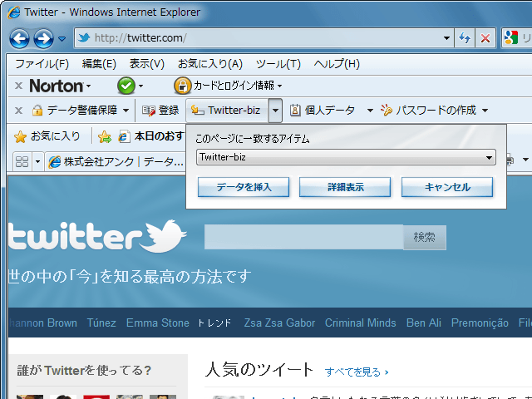Open the お気に入り favorites star button
The width and height of the screenshot is (532, 399).
[47, 136]
